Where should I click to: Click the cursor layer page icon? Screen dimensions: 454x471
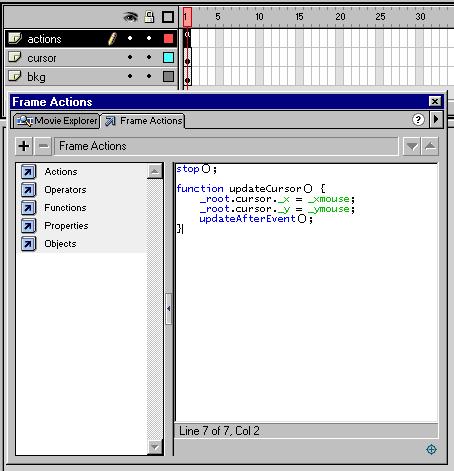pos(15,57)
